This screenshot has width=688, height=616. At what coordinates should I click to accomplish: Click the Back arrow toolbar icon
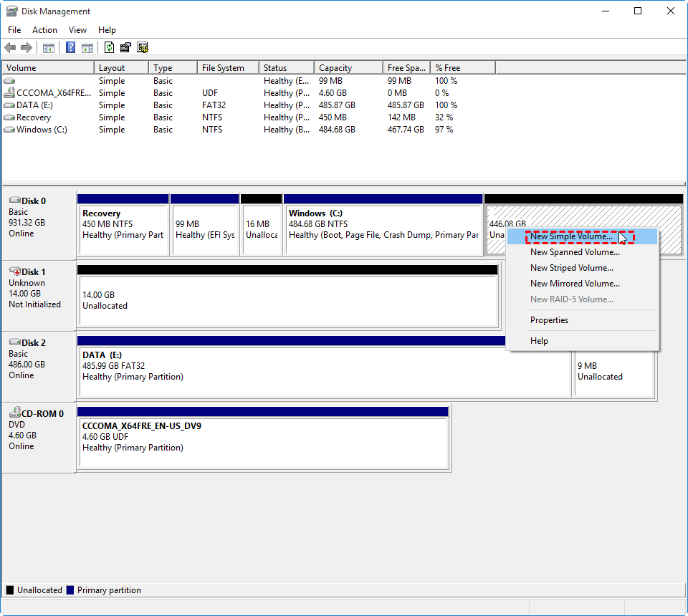click(10, 48)
